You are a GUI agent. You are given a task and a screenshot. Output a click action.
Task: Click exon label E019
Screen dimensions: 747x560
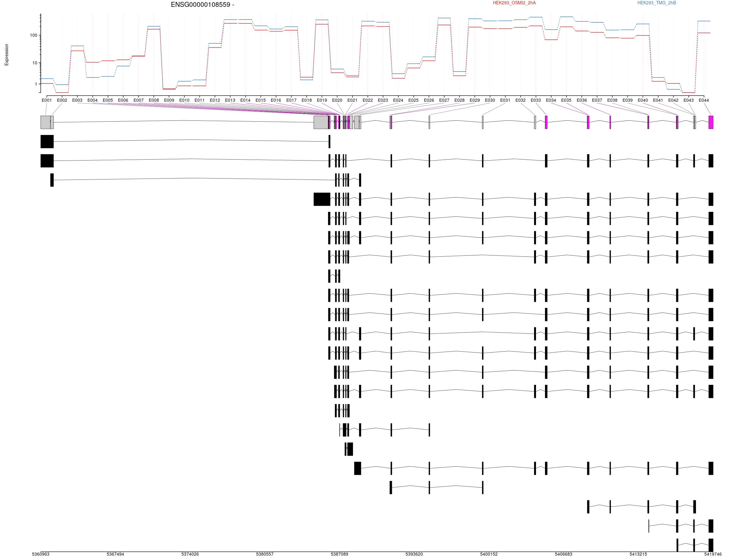pos(322,100)
